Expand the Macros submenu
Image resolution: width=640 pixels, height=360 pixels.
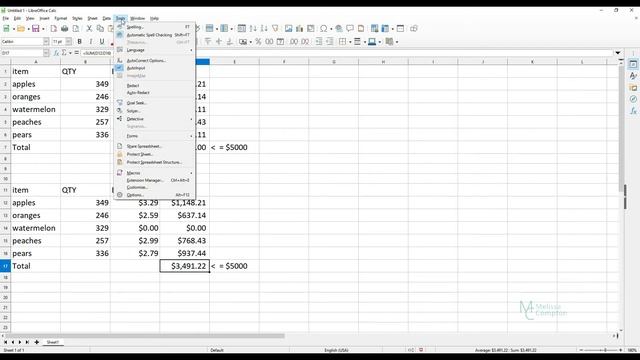(154, 173)
